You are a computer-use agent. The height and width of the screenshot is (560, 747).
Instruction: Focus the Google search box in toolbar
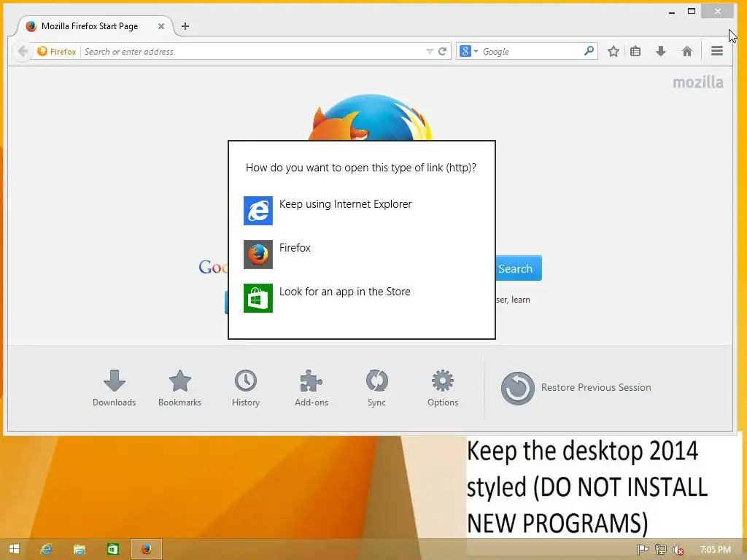pyautogui.click(x=532, y=52)
